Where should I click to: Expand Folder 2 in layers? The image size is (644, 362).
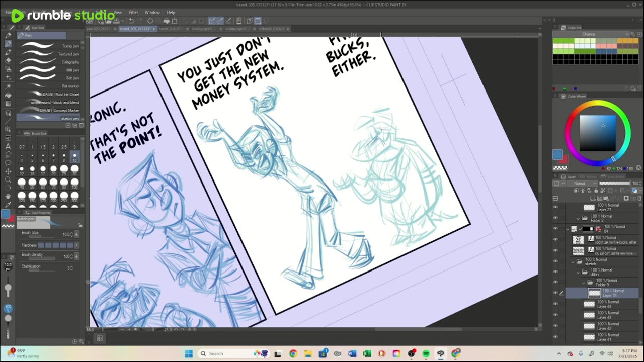(x=579, y=218)
